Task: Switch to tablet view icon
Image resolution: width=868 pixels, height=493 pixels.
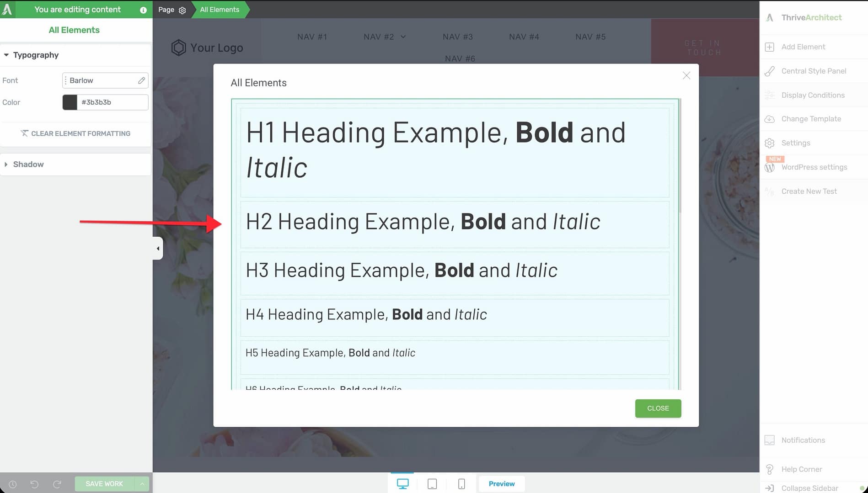Action: coord(432,483)
